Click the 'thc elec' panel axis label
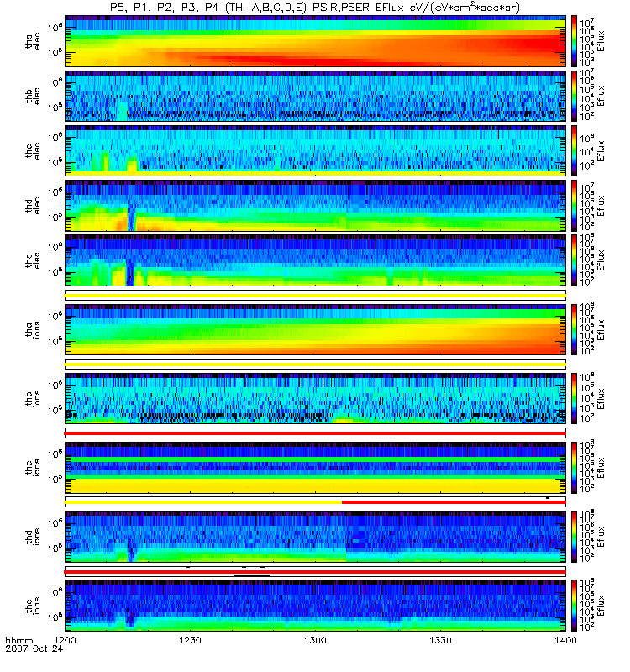The image size is (630, 672). click(33, 151)
